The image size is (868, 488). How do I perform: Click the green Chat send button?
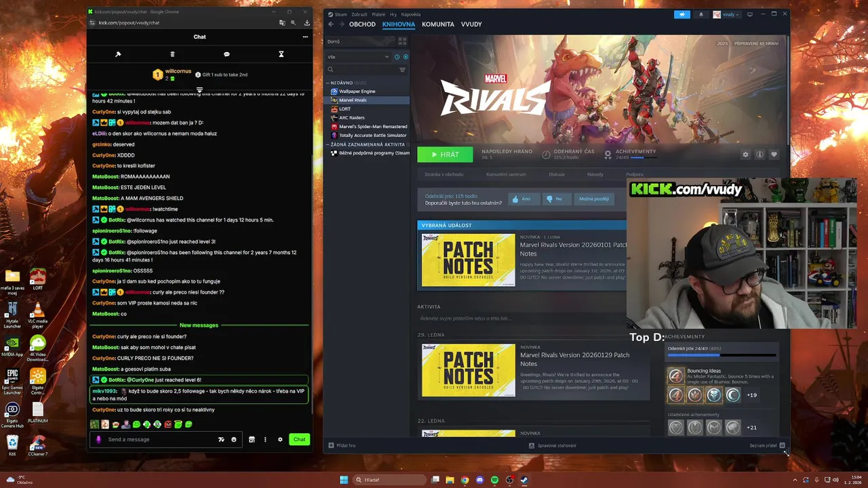299,439
